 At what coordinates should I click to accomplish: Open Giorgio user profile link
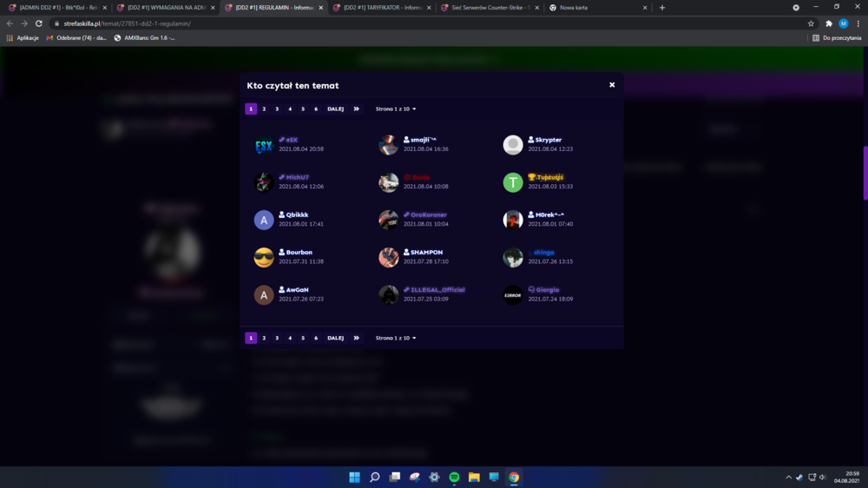point(548,290)
